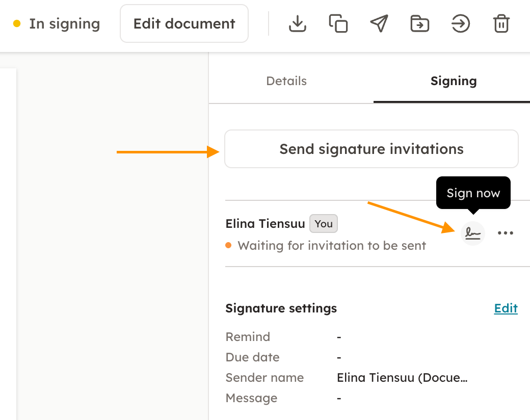
Task: Switch to the Details tab
Action: pos(286,81)
